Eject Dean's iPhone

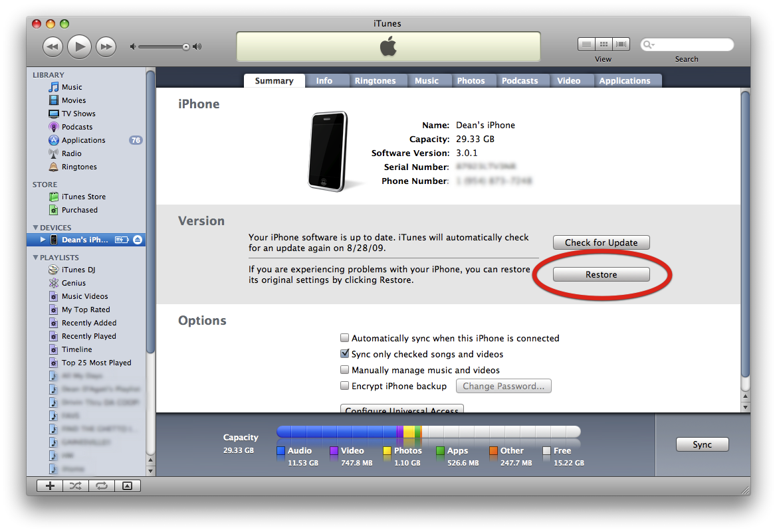click(x=138, y=240)
